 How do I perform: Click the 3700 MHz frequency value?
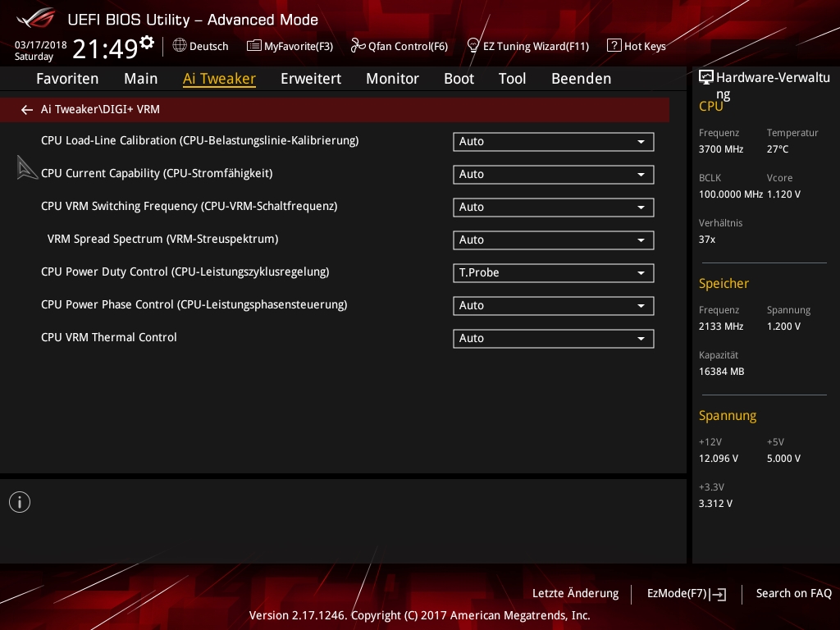point(721,149)
